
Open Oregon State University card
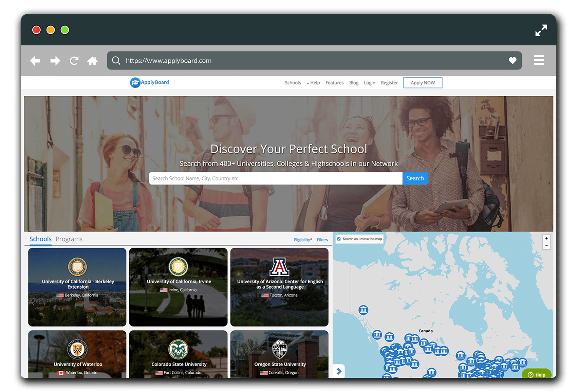pos(279,354)
